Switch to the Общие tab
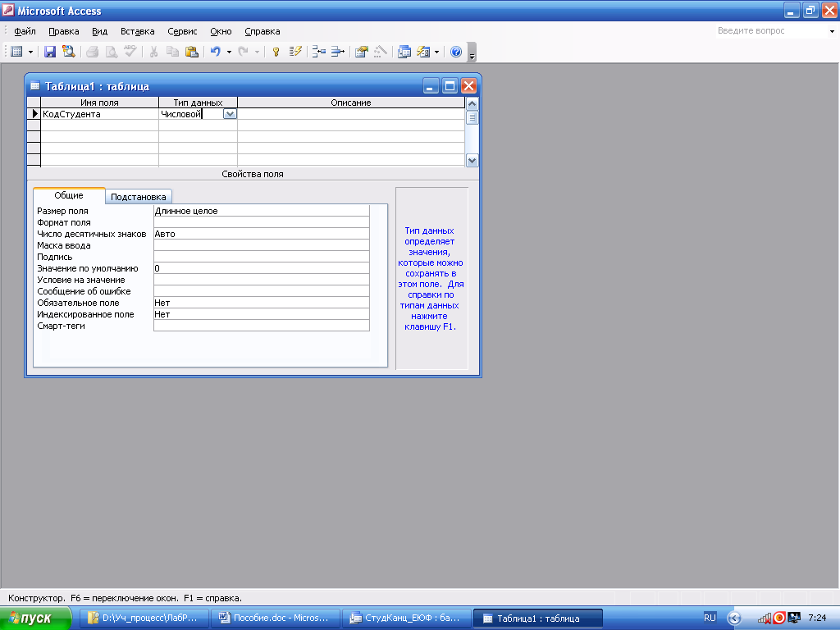The height and width of the screenshot is (630, 840). [69, 195]
